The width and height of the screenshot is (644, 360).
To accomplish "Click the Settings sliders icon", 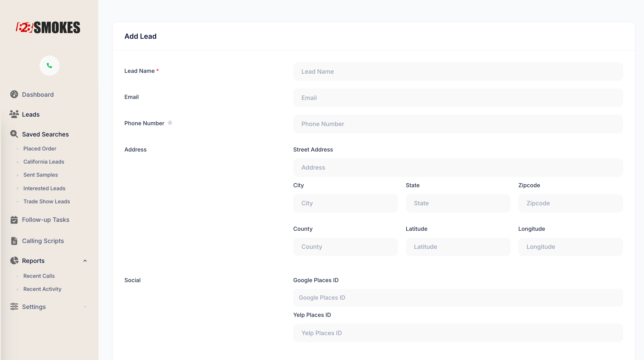I will [x=14, y=306].
